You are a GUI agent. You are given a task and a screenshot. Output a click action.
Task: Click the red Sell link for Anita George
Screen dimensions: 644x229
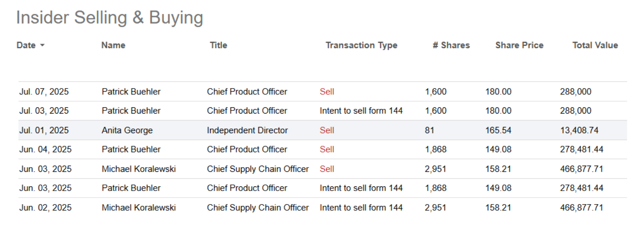(x=327, y=130)
